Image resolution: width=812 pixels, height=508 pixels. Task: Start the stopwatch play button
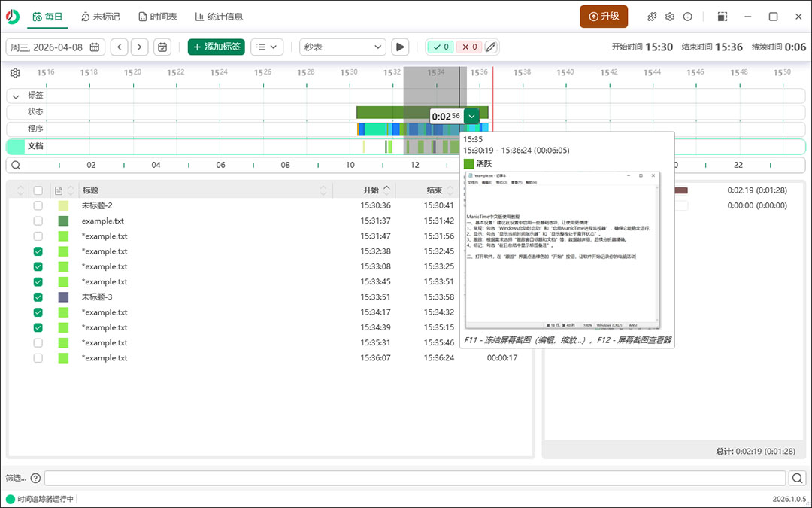pyautogui.click(x=400, y=47)
